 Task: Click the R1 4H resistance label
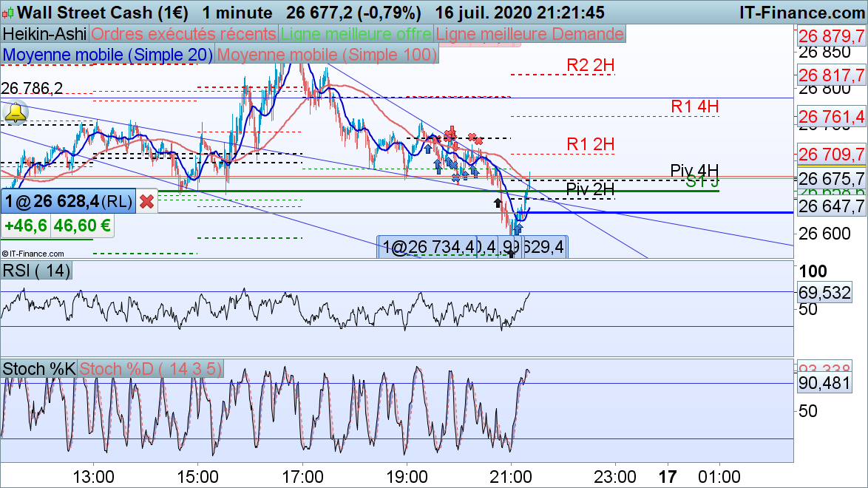(x=695, y=106)
